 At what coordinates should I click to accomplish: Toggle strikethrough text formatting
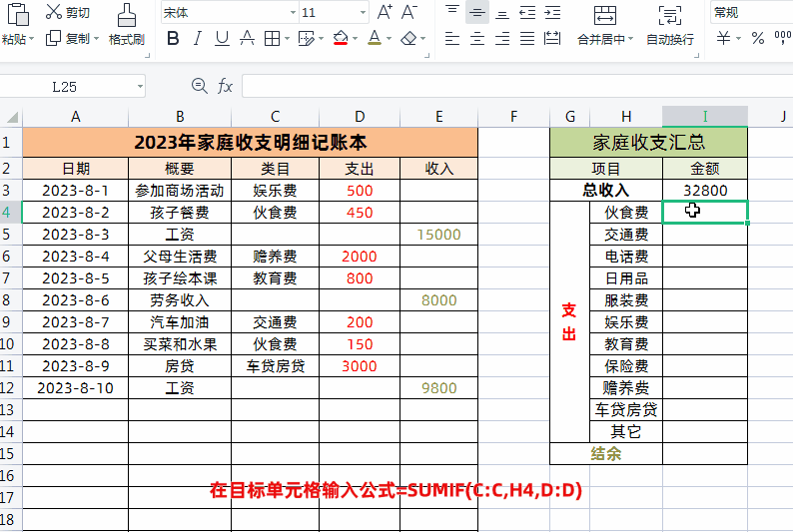click(247, 38)
